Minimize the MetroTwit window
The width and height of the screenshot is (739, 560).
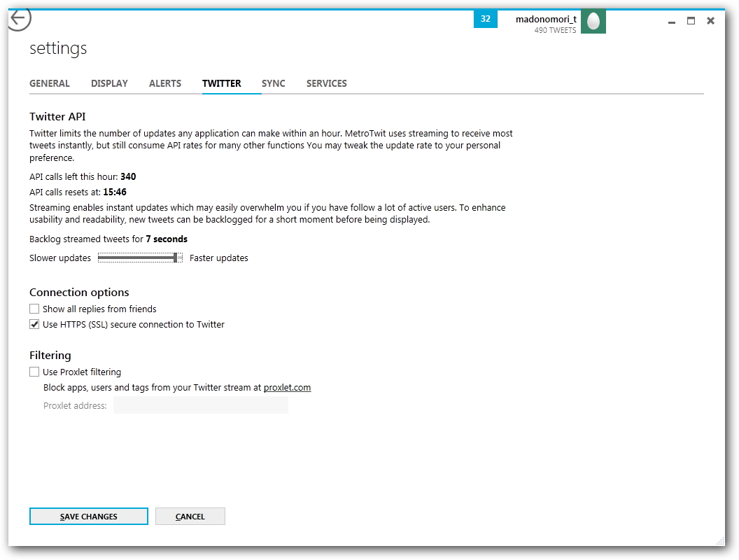pos(672,21)
